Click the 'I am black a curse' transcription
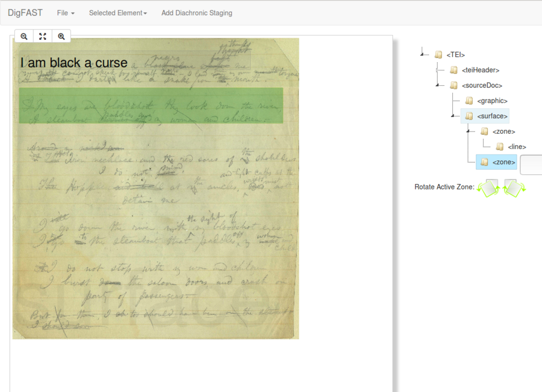This screenshot has height=392, width=542. 74,63
